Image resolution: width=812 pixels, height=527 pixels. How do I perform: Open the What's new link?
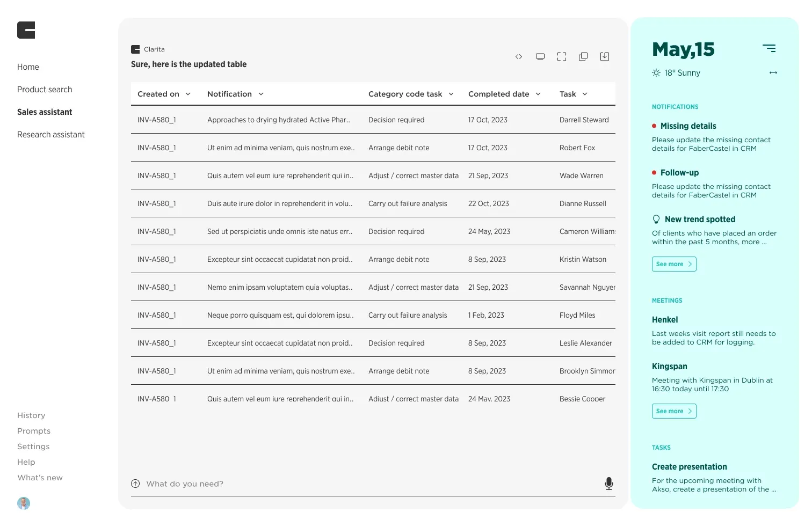(40, 478)
